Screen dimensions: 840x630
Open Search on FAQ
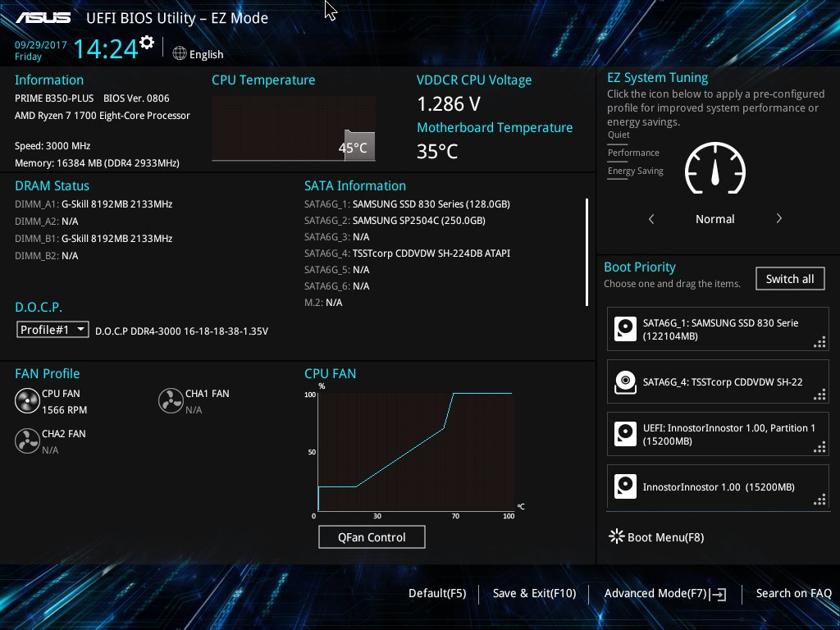point(793,593)
